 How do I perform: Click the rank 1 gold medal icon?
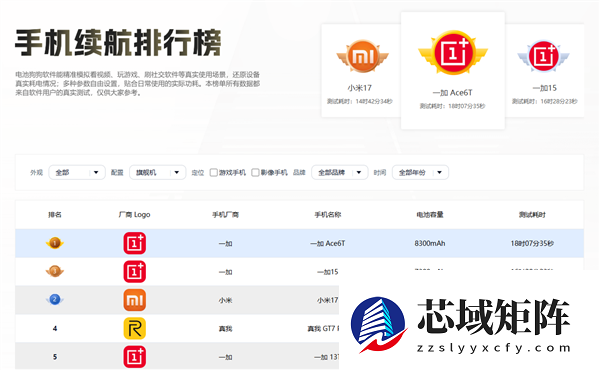point(55,243)
